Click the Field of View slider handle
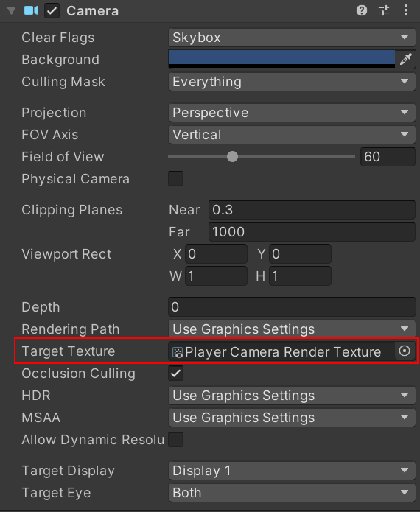Screen dimensions: 420x512 232,156
